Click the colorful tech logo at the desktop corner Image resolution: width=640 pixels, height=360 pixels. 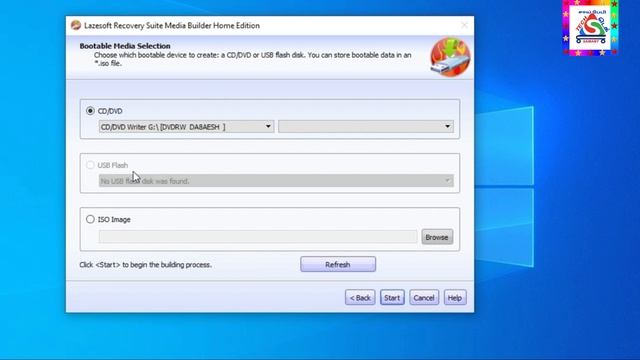click(590, 28)
